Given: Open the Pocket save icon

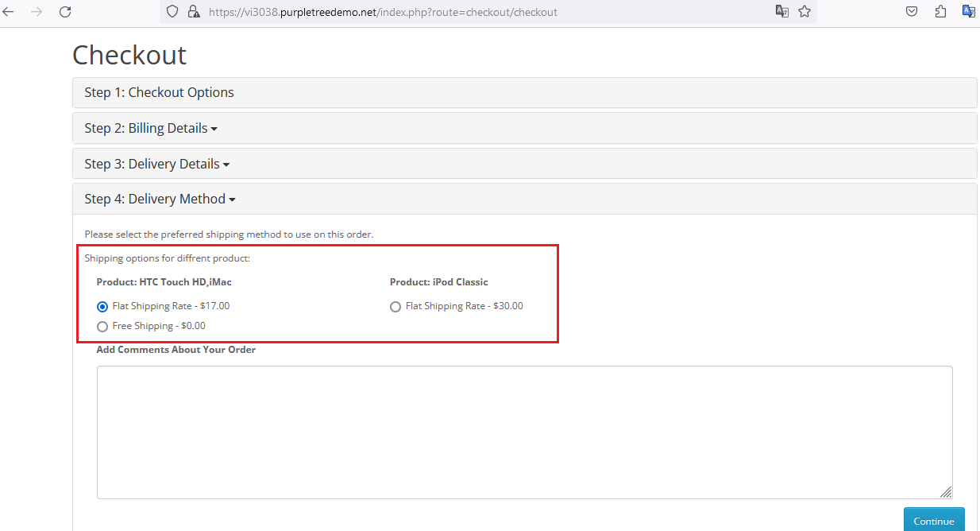Looking at the screenshot, I should [912, 12].
